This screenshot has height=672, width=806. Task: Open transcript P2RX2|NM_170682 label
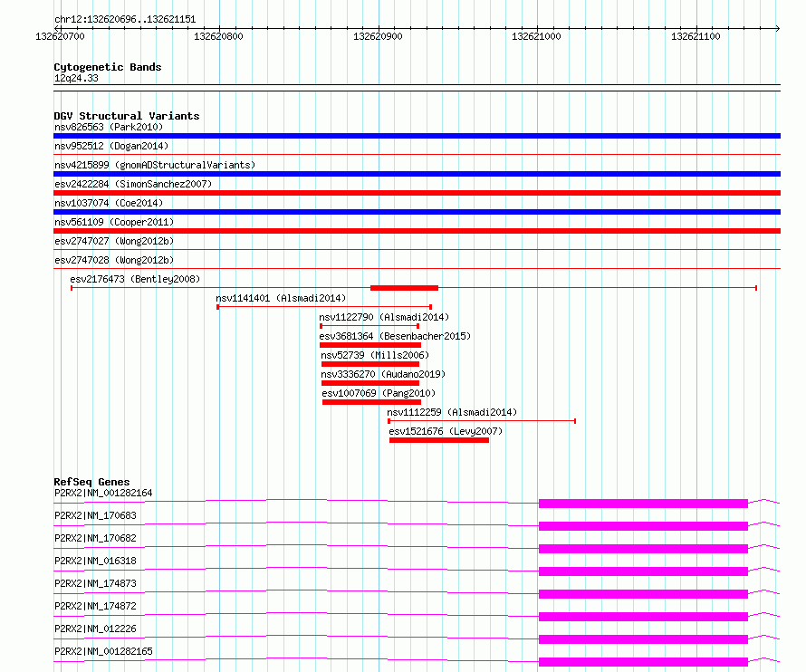tap(95, 538)
